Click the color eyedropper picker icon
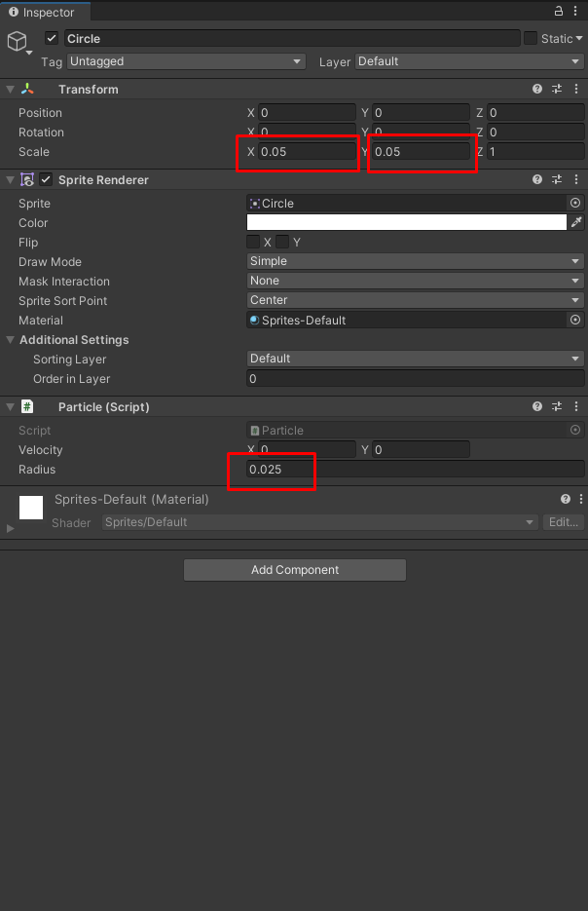The width and height of the screenshot is (588, 911). [576, 223]
